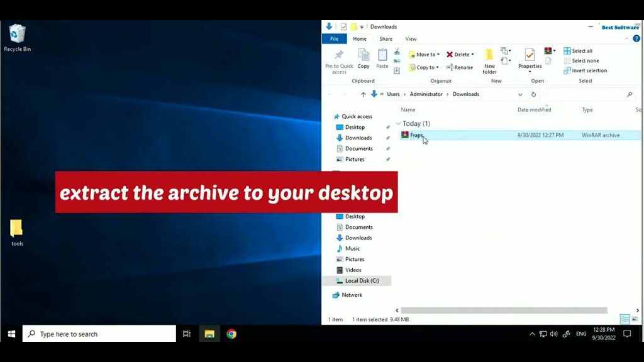Click the horizontal scrollbar in file list
Viewport: 644px width, 362px height.
(x=503, y=310)
